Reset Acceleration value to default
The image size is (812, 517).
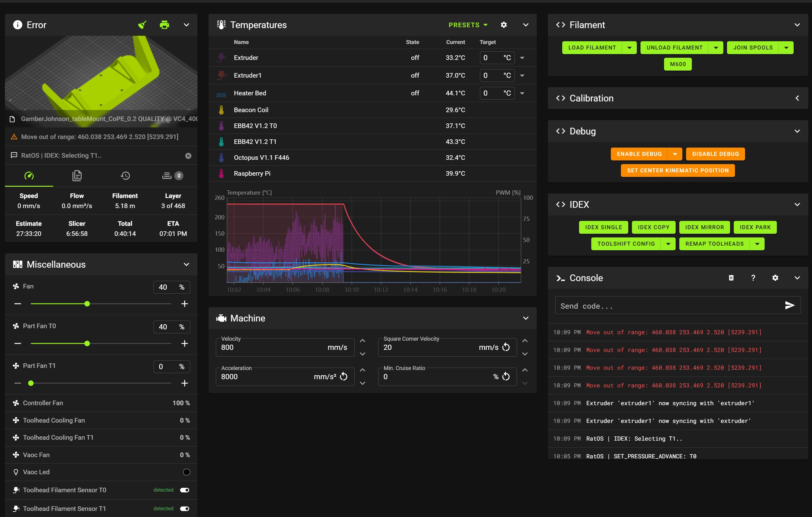[x=344, y=376]
